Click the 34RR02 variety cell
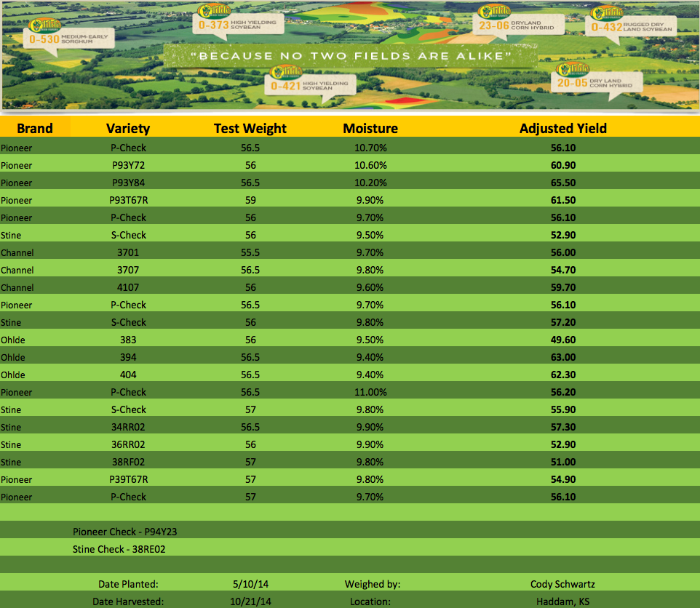Screen dimensions: 700x608 click(x=128, y=427)
